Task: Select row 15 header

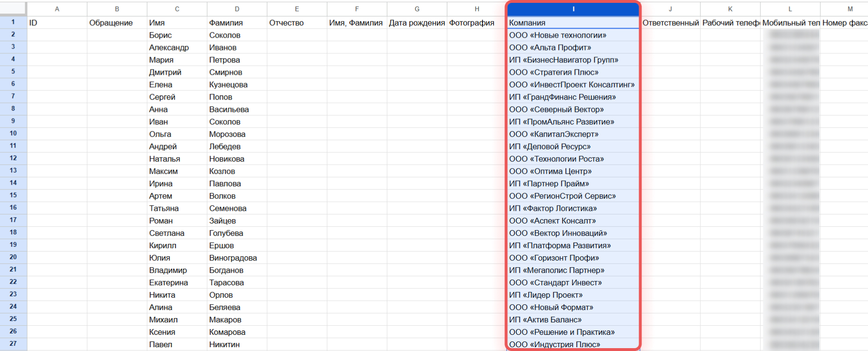Action: pyautogui.click(x=13, y=195)
